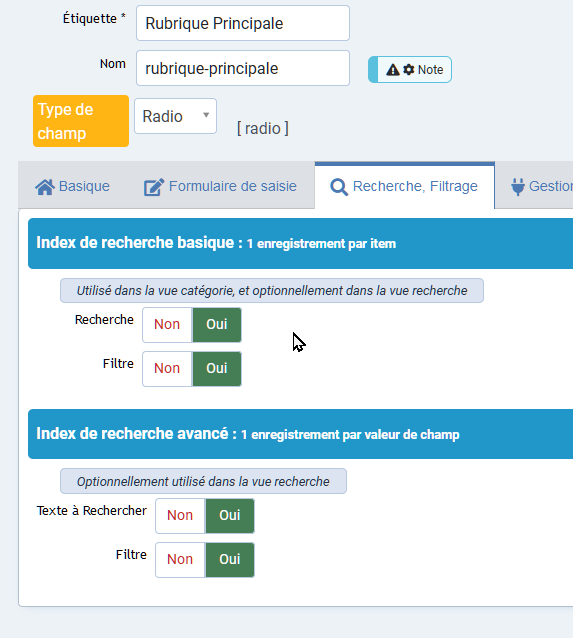Viewport: 573px width, 638px height.
Task: Click the Nom field rubrique-principale
Action: point(243,68)
